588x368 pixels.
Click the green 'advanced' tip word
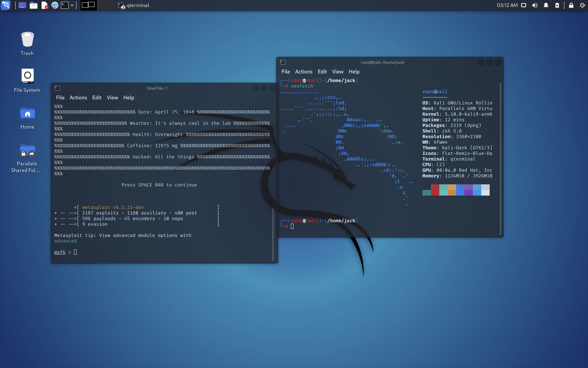point(65,241)
